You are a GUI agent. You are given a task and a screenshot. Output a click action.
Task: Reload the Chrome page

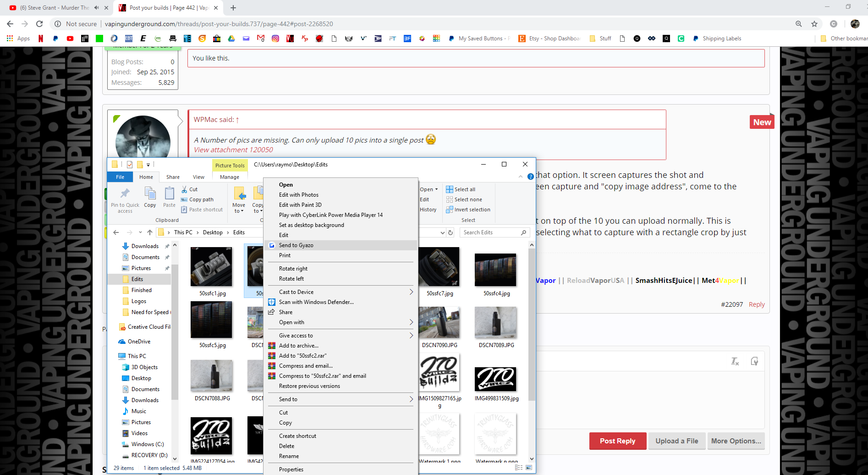click(39, 24)
